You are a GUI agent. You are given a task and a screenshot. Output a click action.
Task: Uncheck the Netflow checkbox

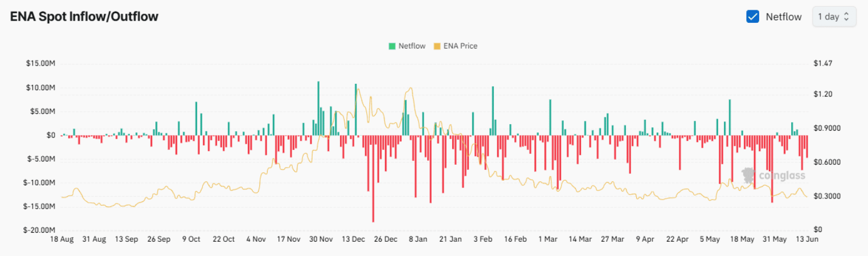pos(752,17)
